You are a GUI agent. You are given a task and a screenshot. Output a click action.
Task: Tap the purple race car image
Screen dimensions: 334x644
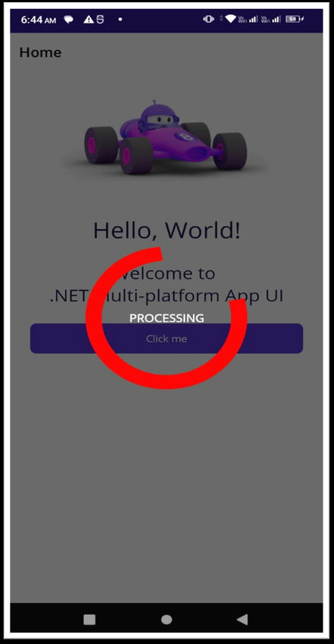[x=166, y=138]
